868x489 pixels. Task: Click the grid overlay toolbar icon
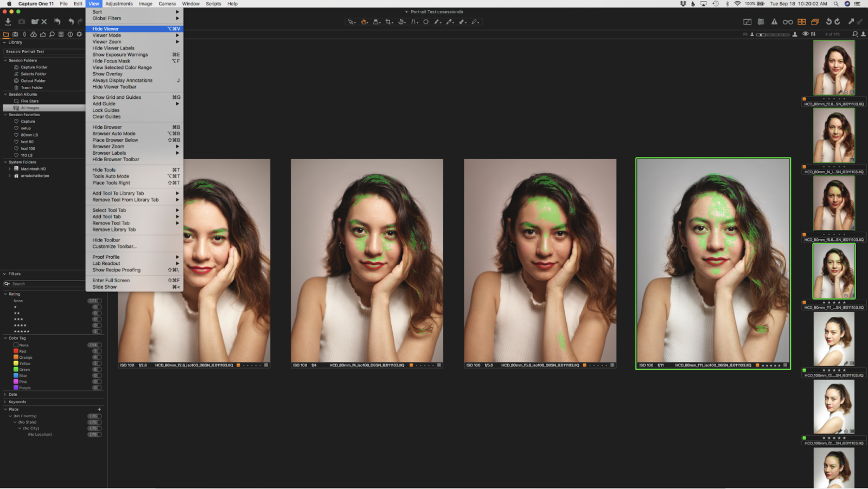pyautogui.click(x=761, y=22)
